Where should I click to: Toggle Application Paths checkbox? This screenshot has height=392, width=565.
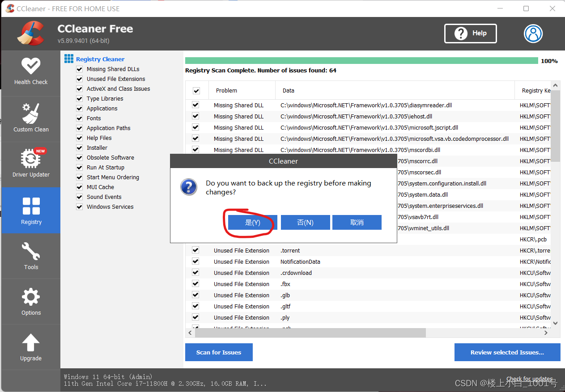click(x=80, y=128)
